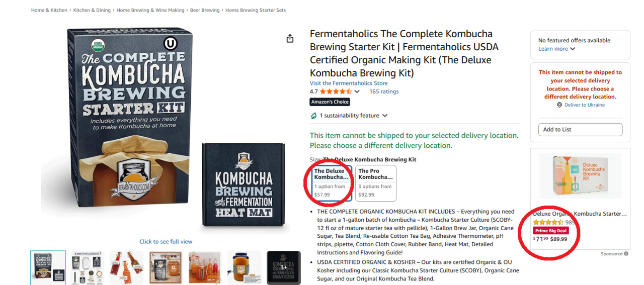Select The Deluxe Kombucha size option
Screen dimensions: 644x285
(330, 183)
